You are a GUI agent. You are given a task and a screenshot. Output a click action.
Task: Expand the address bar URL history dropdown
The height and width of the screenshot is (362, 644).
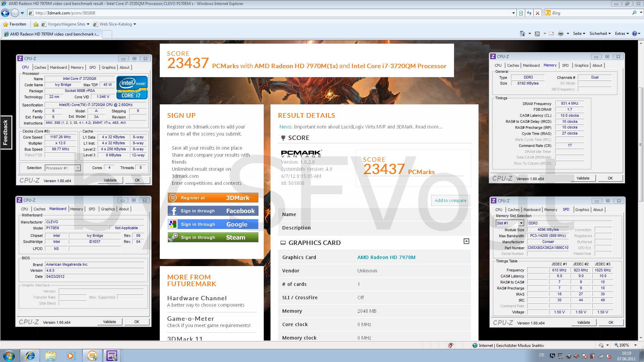513,13
